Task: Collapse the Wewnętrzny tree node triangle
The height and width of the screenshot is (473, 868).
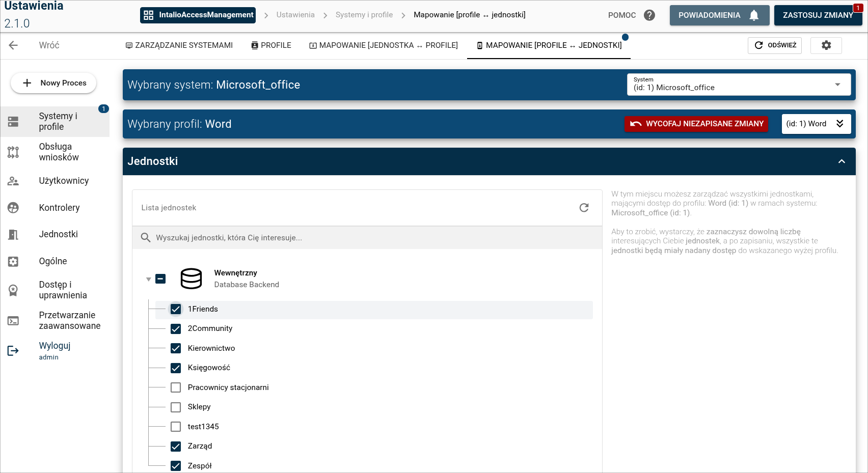Action: point(149,279)
